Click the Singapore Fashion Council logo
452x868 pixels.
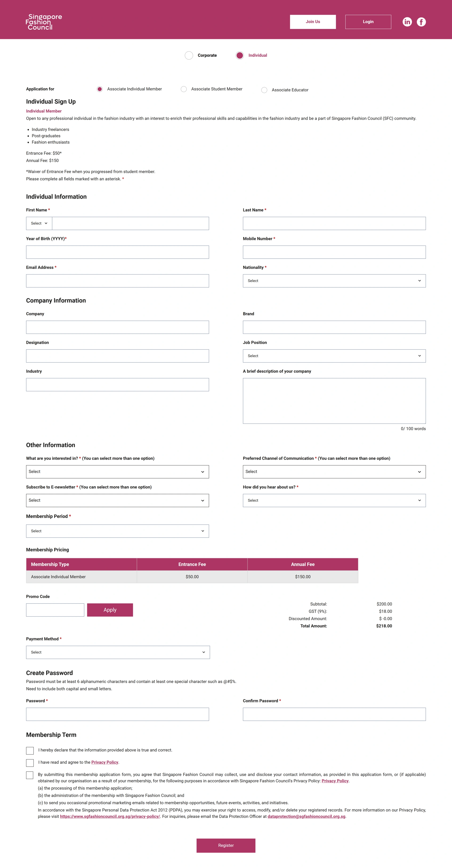tap(44, 22)
